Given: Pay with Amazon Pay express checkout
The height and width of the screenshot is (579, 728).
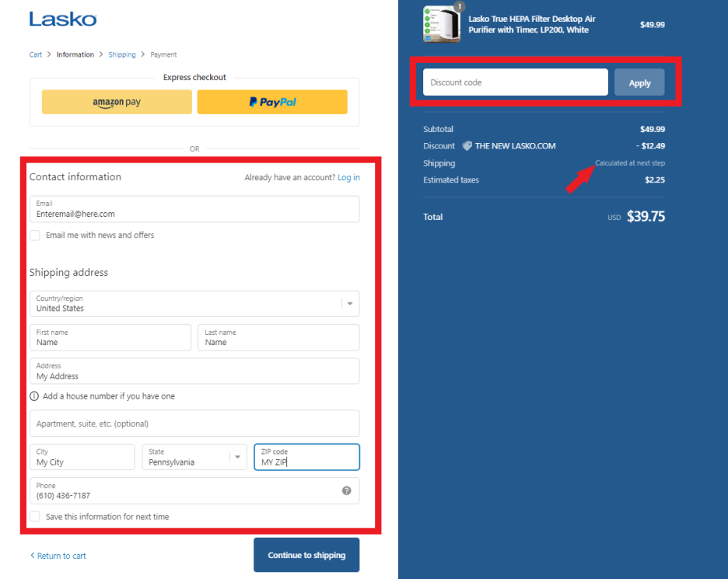Looking at the screenshot, I should 117,102.
